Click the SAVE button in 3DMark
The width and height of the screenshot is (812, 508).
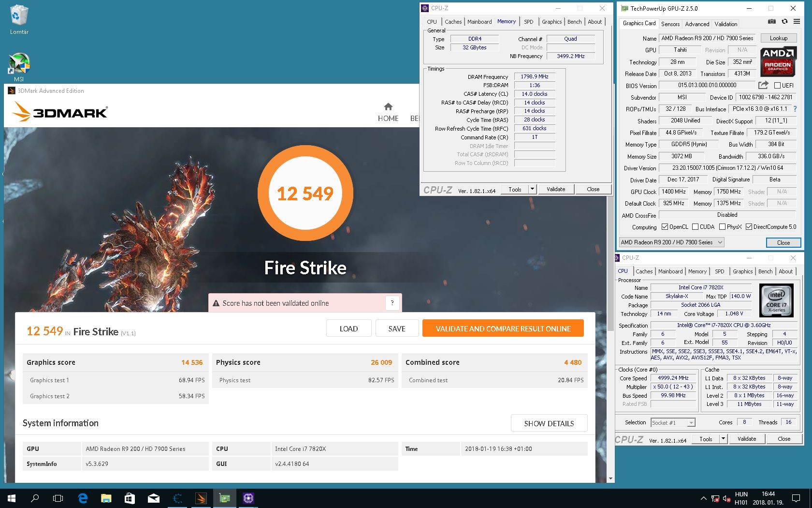[397, 329]
